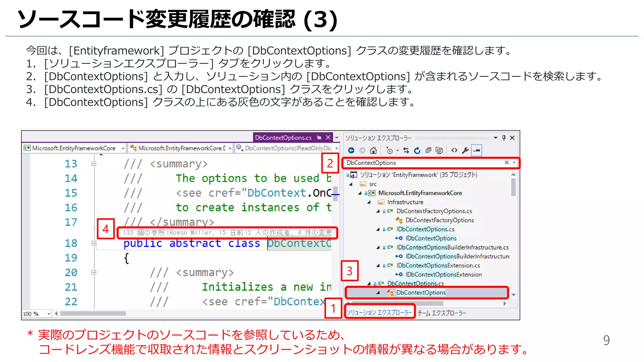Click the Properties wrench icon

click(465, 151)
